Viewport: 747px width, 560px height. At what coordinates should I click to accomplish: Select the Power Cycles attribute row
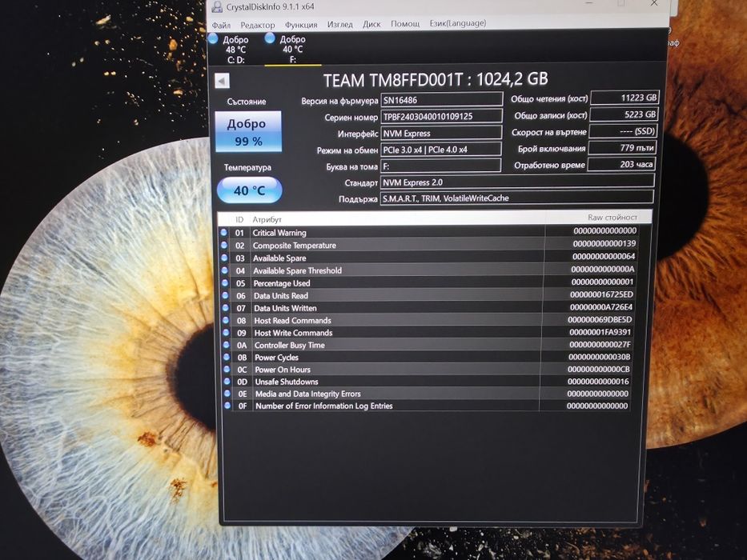tap(429, 357)
